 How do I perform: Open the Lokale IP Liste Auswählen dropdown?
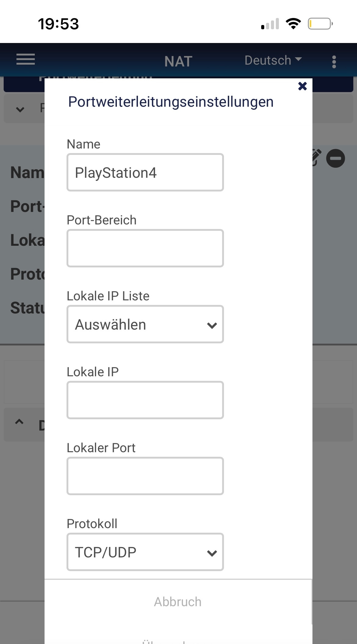click(x=145, y=324)
